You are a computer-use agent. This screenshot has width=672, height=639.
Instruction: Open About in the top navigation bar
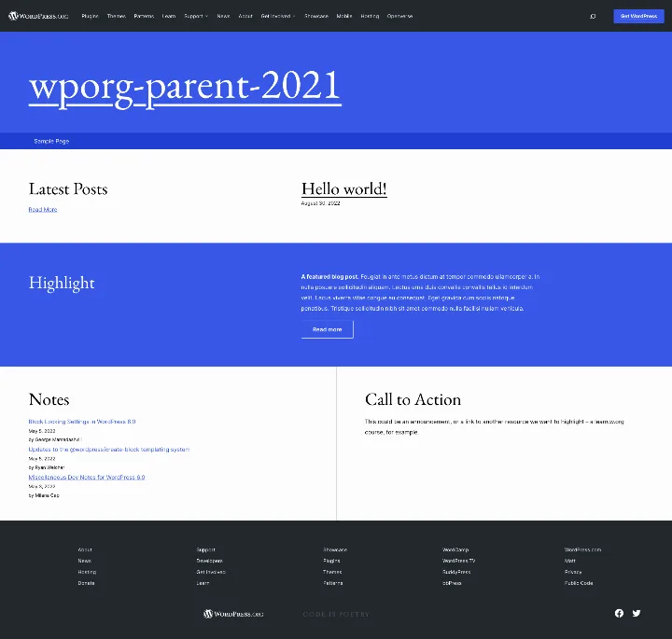245,16
